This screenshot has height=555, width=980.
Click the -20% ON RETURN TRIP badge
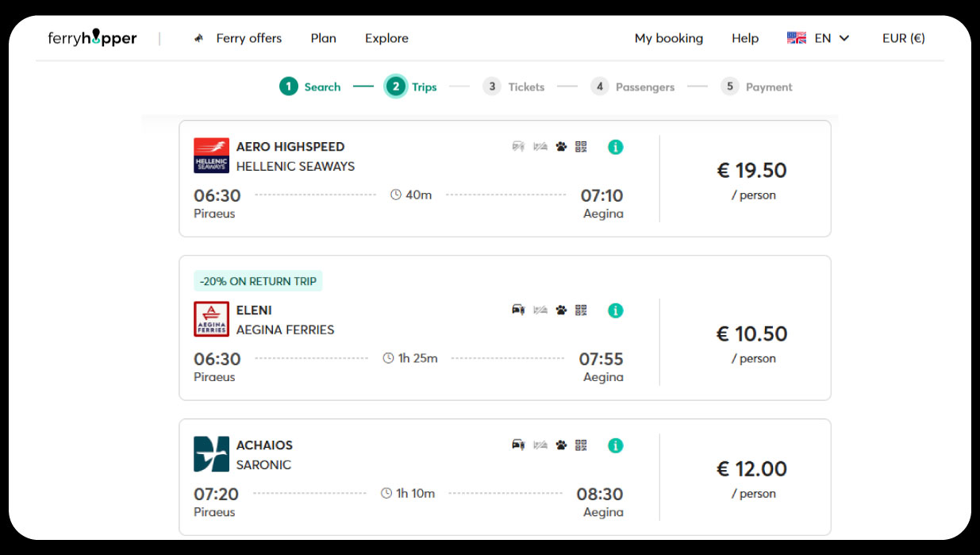258,281
